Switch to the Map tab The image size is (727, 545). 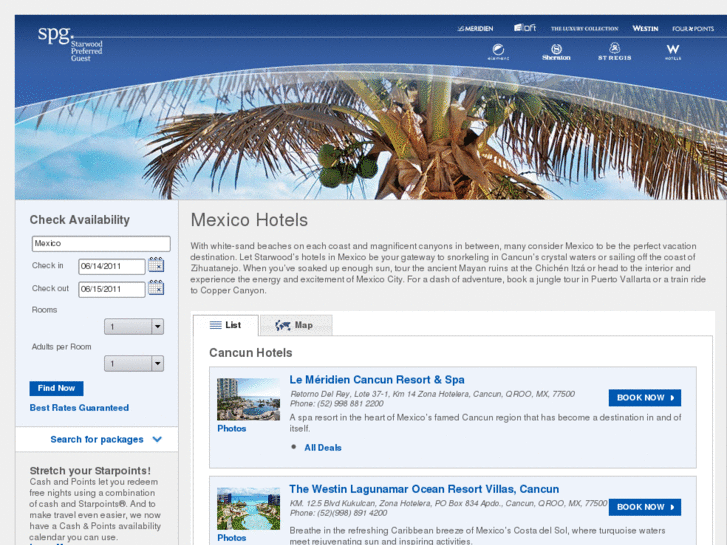(x=296, y=325)
